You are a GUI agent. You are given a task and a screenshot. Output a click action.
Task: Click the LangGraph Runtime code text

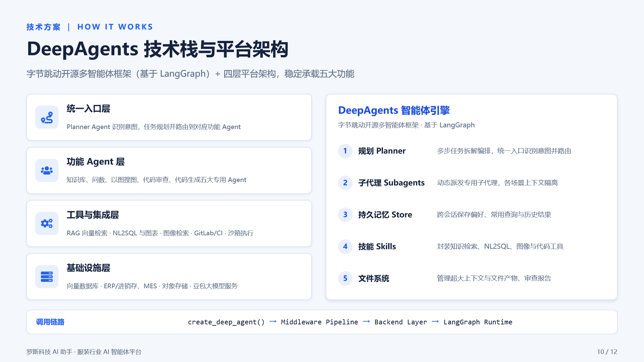478,322
